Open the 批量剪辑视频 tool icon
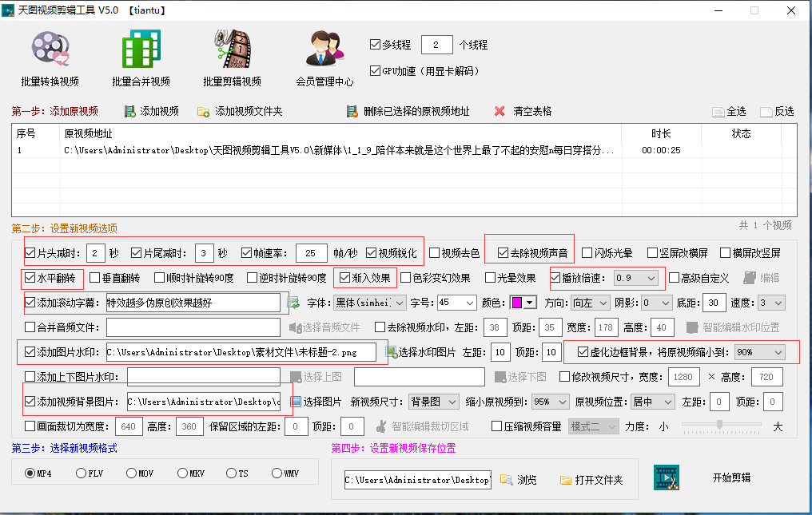This screenshot has height=515, width=812. (x=232, y=51)
